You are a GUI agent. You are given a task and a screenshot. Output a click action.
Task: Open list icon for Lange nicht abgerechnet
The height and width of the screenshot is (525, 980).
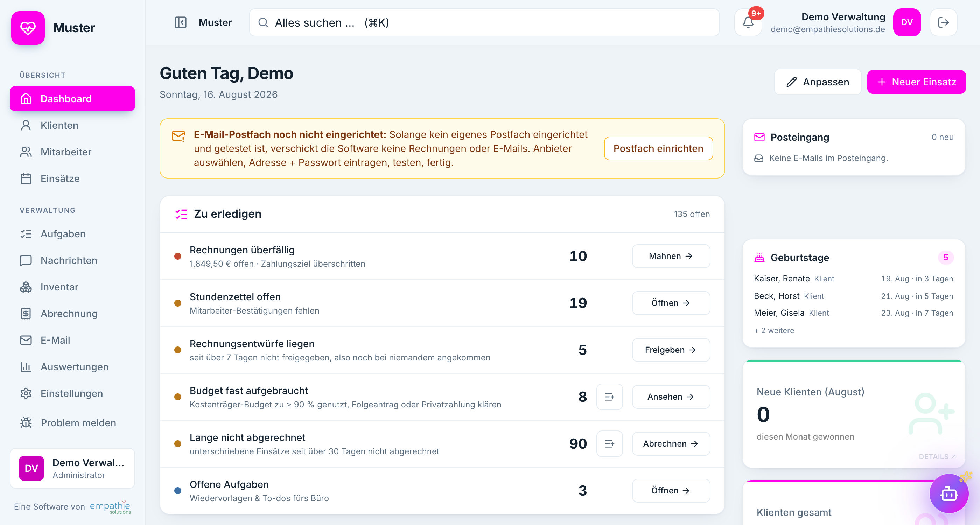(x=609, y=443)
